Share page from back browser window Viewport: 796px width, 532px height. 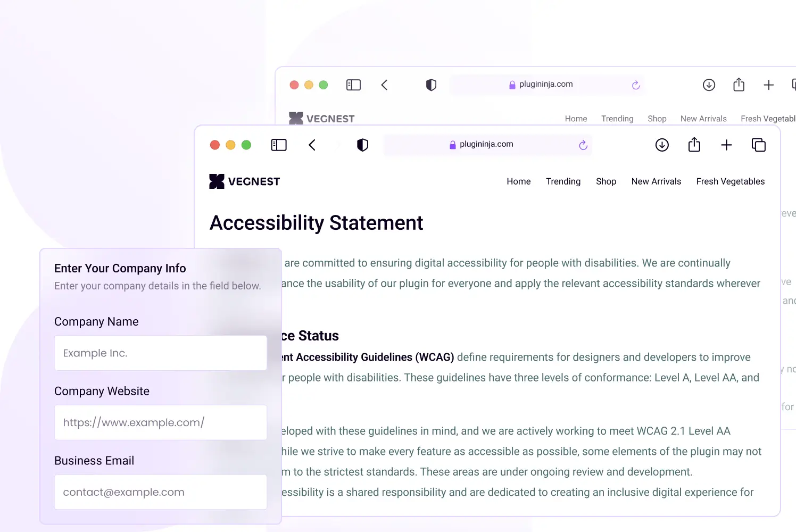tap(739, 84)
